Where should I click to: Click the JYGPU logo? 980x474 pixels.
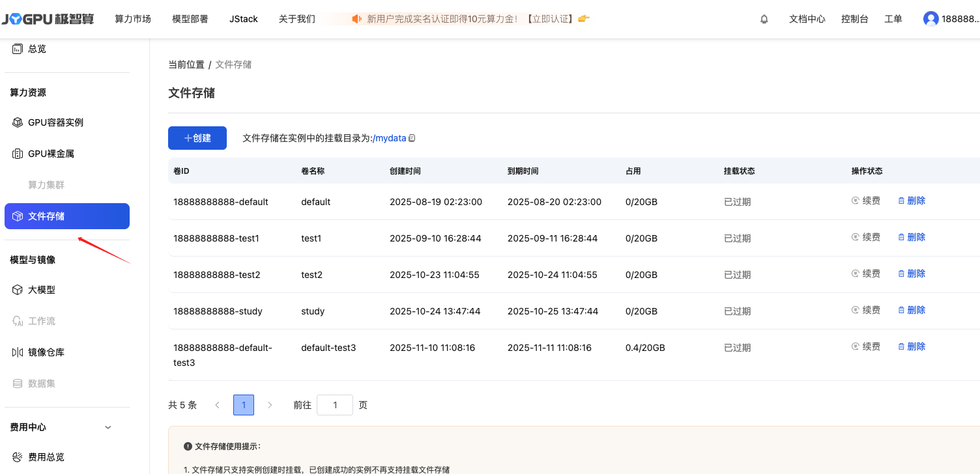tap(48, 19)
